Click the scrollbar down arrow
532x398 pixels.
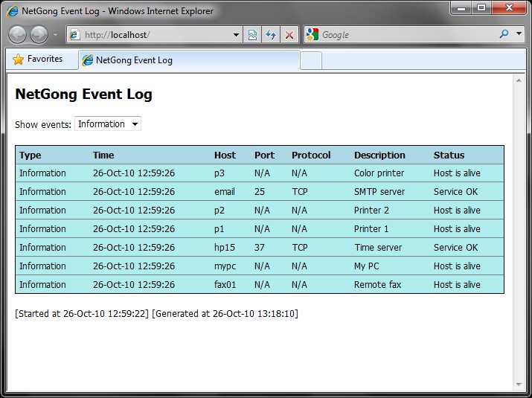pyautogui.click(x=519, y=385)
